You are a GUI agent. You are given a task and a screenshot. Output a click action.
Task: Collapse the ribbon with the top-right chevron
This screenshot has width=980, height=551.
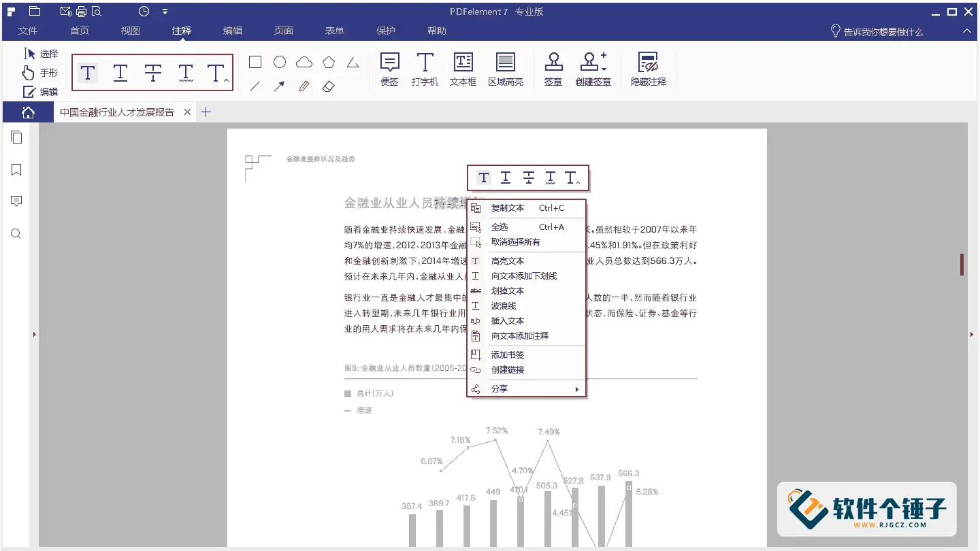[x=966, y=31]
